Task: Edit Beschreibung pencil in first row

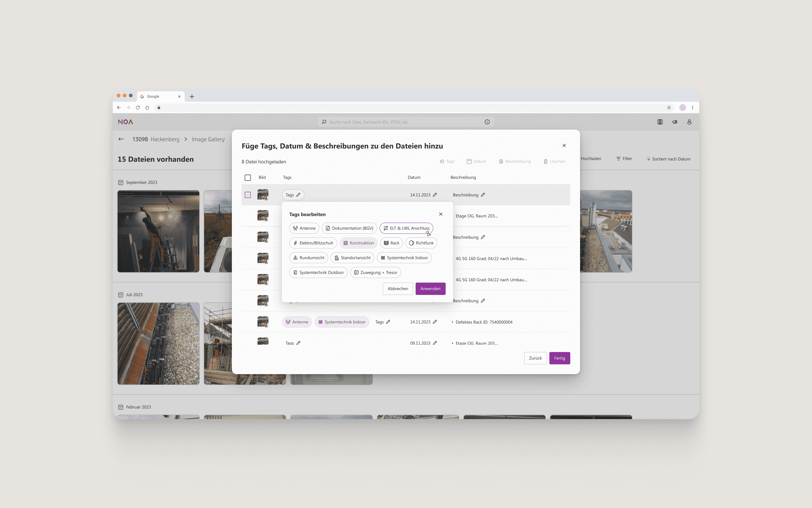Action: coord(483,195)
